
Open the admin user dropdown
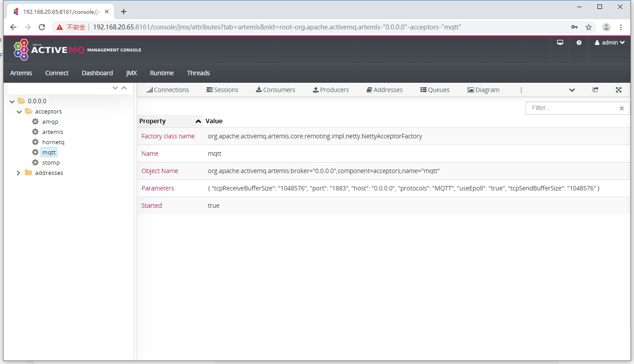pos(610,42)
